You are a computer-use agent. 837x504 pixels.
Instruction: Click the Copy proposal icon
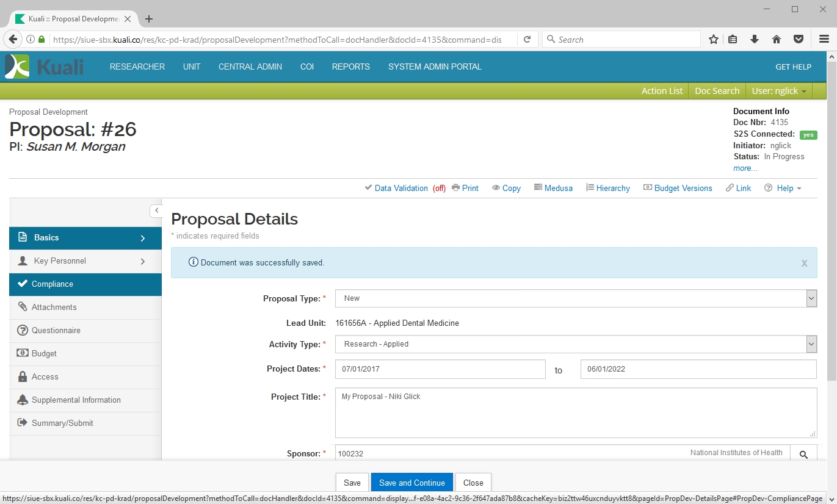[496, 188]
